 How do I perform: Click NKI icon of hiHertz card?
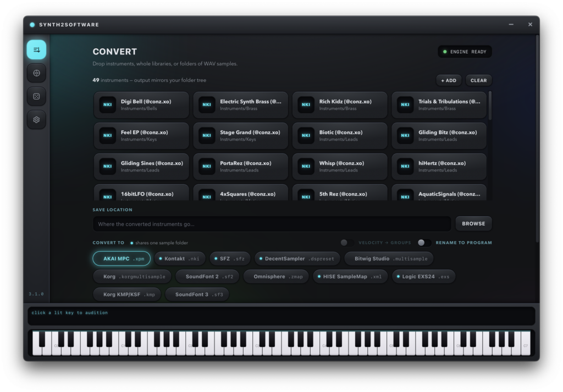(x=405, y=167)
